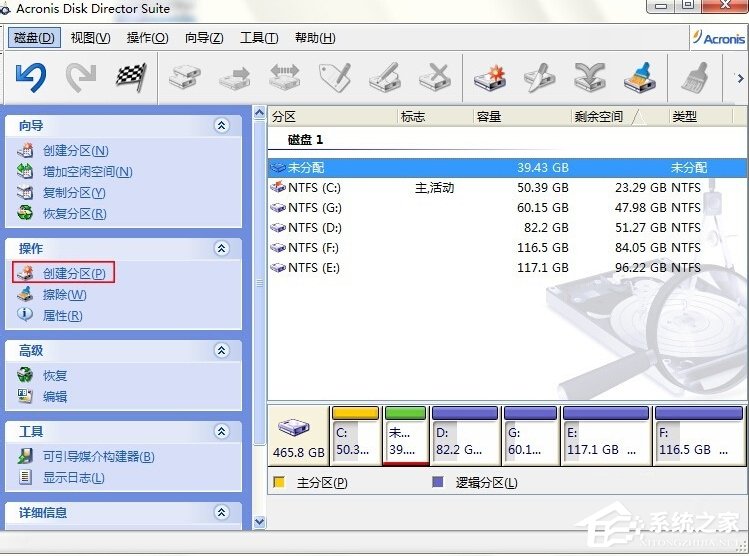Open the 向导(Z) menu

204,38
